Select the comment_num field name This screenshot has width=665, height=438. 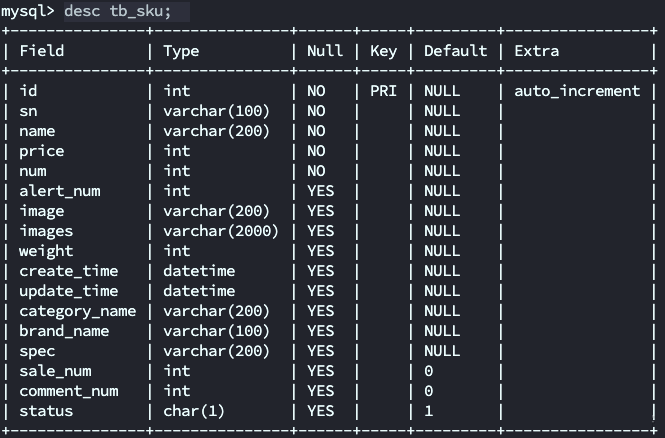coord(69,391)
